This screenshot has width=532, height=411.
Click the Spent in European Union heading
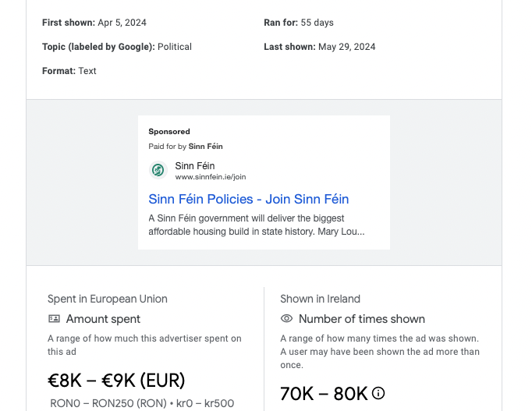coord(108,299)
